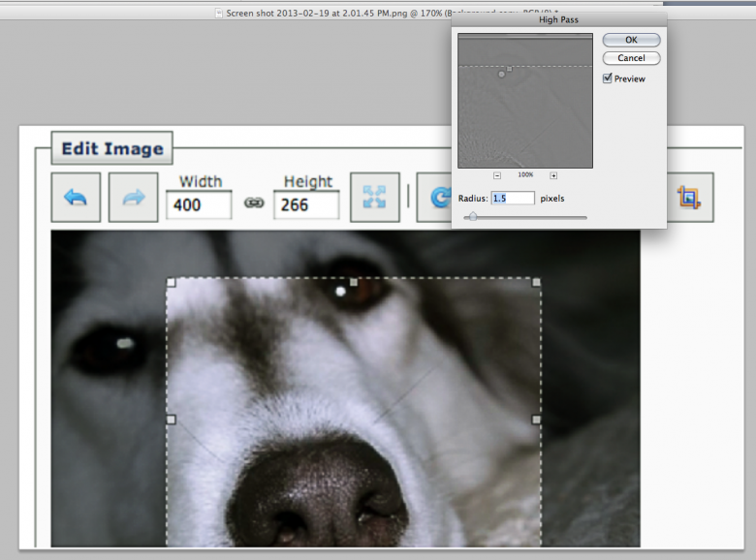Select the crop tool icon

689,198
